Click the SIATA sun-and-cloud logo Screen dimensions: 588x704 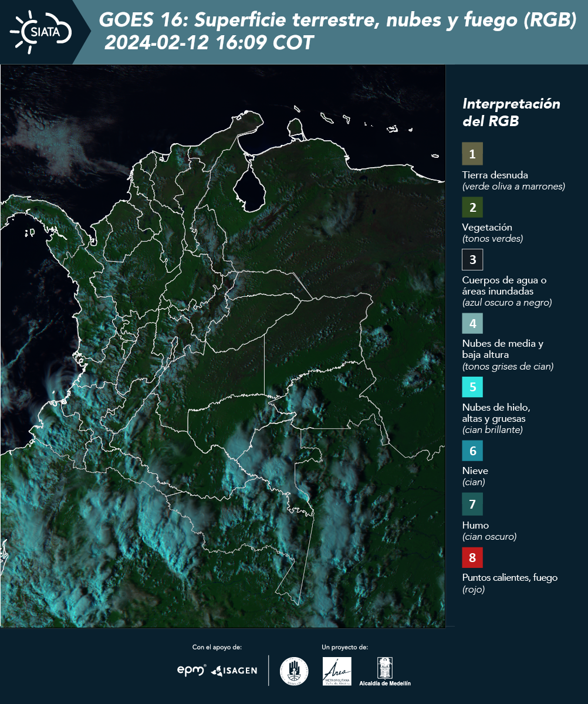40,32
